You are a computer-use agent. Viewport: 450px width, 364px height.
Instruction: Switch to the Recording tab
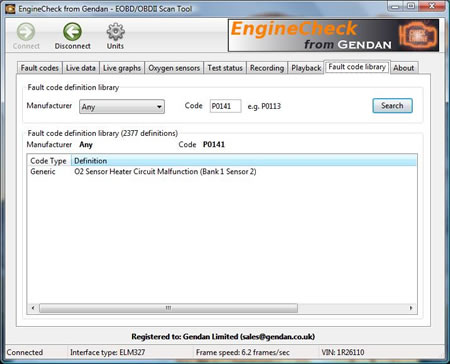pos(267,68)
